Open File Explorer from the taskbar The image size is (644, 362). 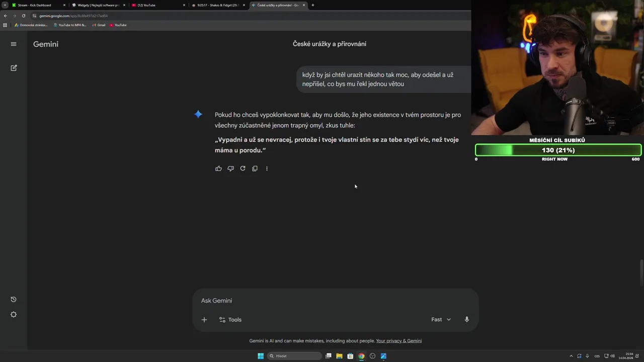(339, 356)
